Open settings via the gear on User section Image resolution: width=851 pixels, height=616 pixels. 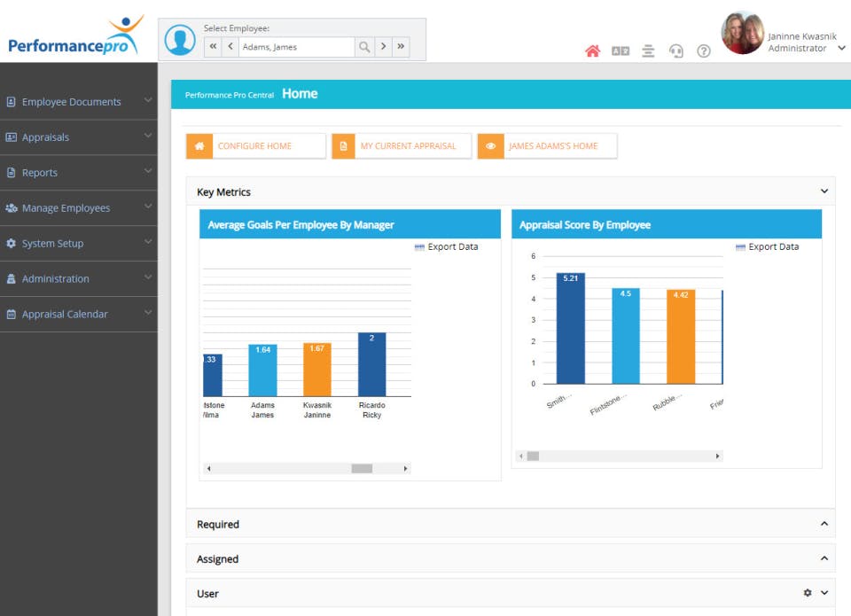pos(808,592)
